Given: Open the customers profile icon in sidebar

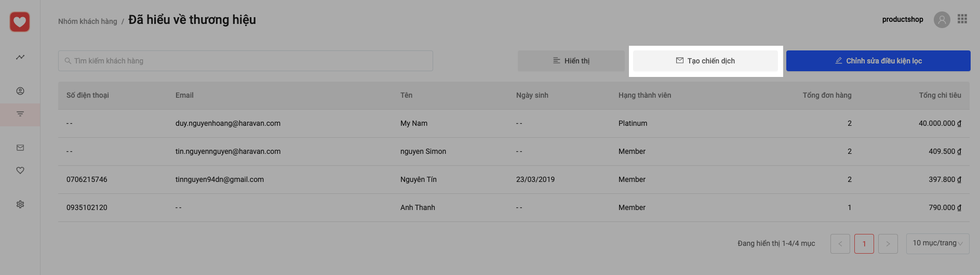Looking at the screenshot, I should click(20, 91).
